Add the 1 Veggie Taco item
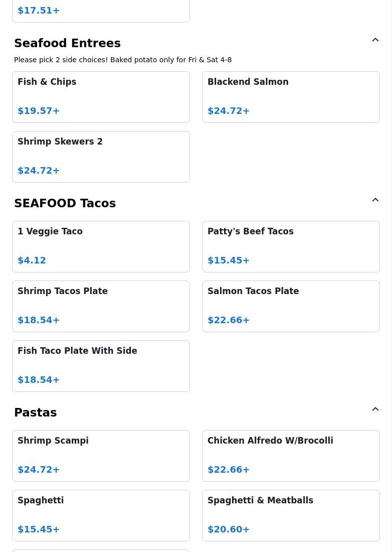Viewport: 392px width, 552px height. [101, 246]
